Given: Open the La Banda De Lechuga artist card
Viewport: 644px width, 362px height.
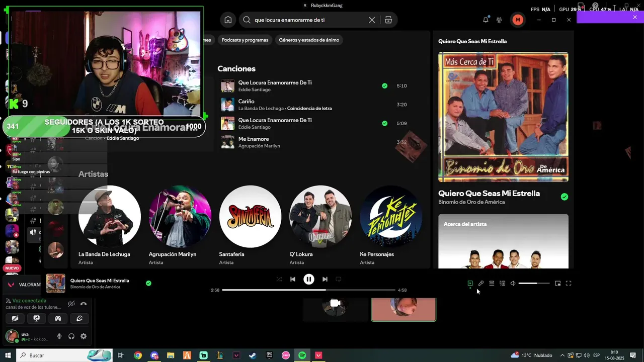Looking at the screenshot, I should click(110, 226).
